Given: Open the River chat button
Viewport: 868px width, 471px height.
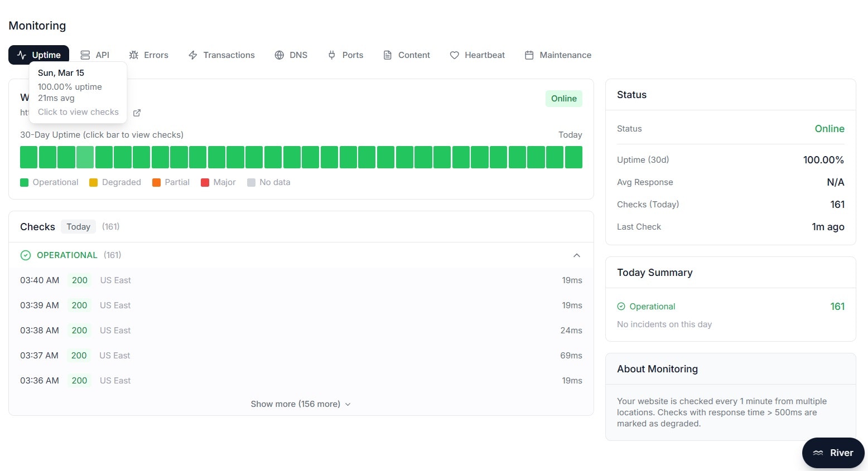Looking at the screenshot, I should pyautogui.click(x=833, y=453).
